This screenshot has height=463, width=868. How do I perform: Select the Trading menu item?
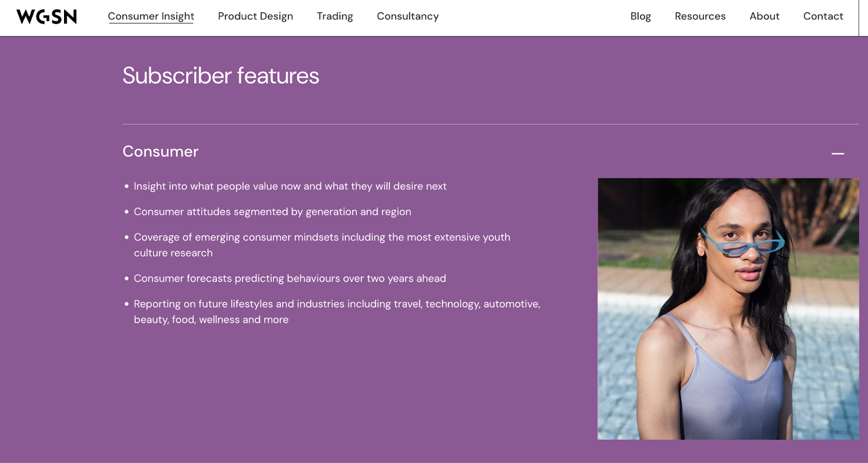coord(334,16)
